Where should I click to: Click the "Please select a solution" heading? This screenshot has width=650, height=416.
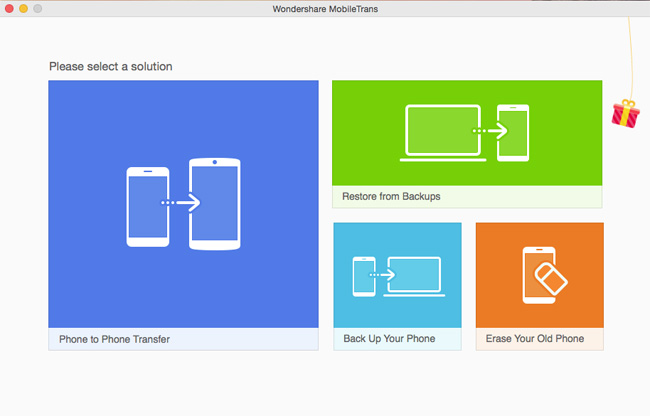coord(110,67)
